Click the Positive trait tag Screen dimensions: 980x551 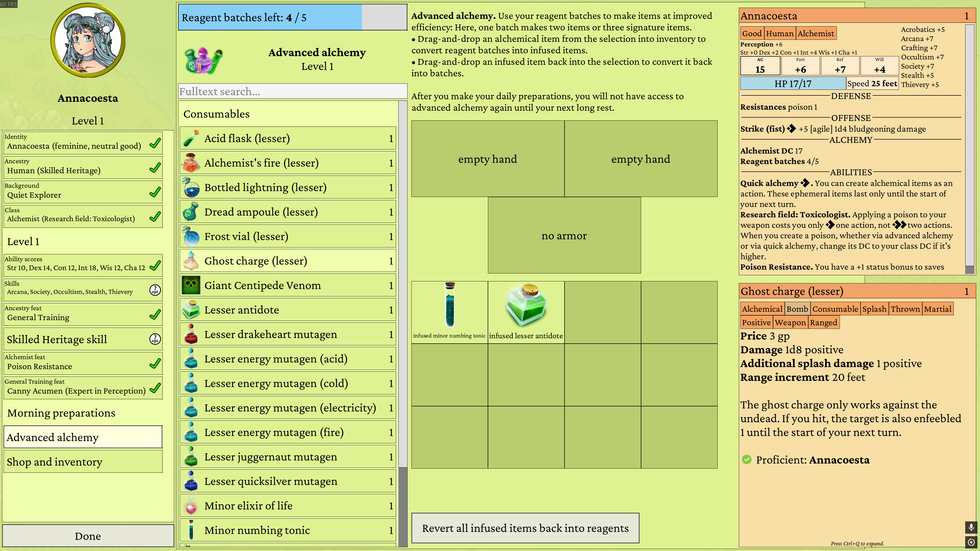pos(756,322)
